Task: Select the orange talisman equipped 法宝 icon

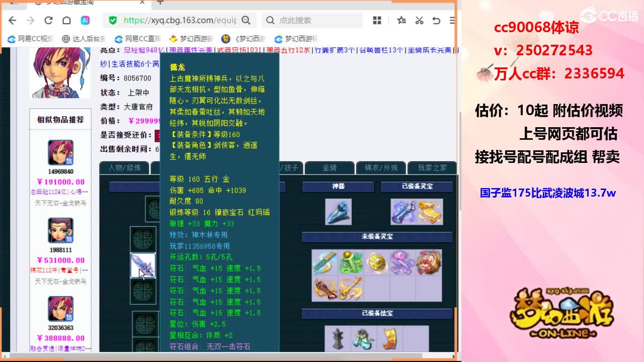Action: 390,339
